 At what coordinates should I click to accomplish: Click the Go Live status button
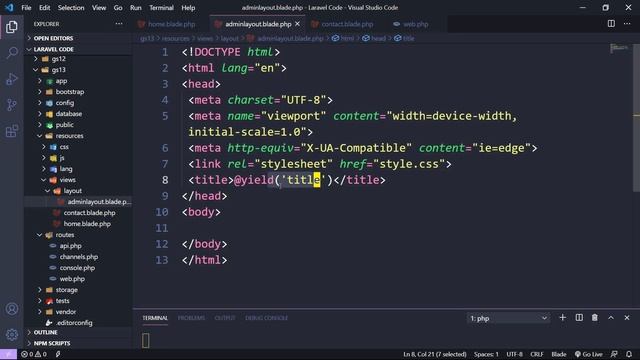point(589,354)
